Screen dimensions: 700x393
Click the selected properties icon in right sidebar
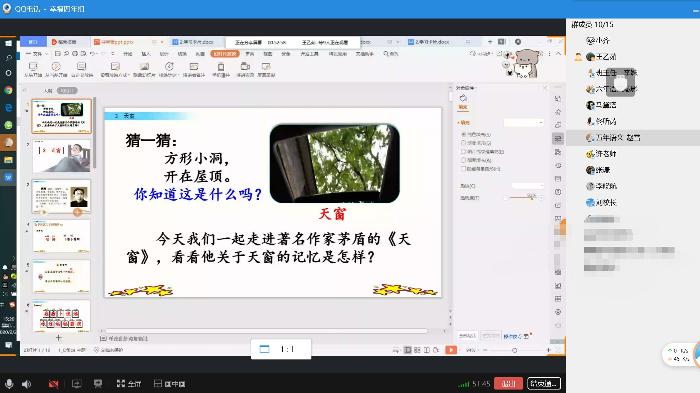(558, 138)
